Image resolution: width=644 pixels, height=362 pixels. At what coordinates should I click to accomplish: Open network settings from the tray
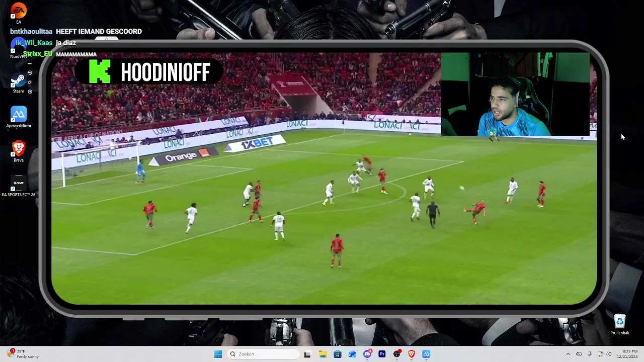point(600,354)
